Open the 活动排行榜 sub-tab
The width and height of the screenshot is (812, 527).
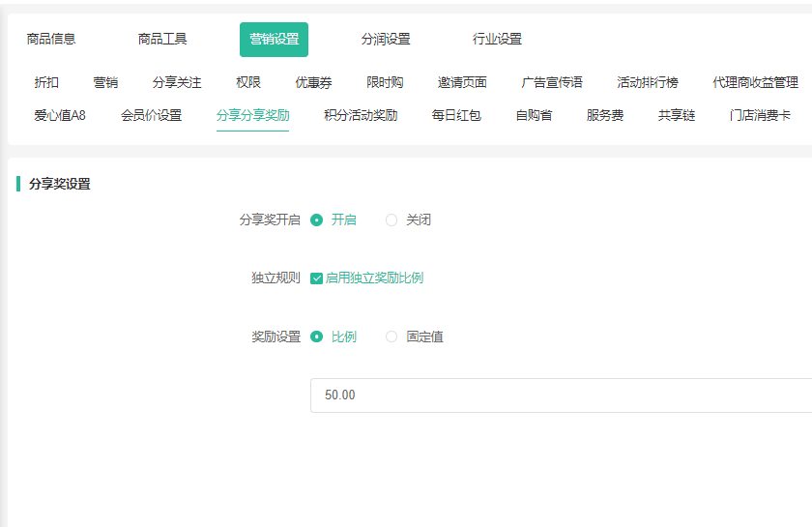click(648, 83)
